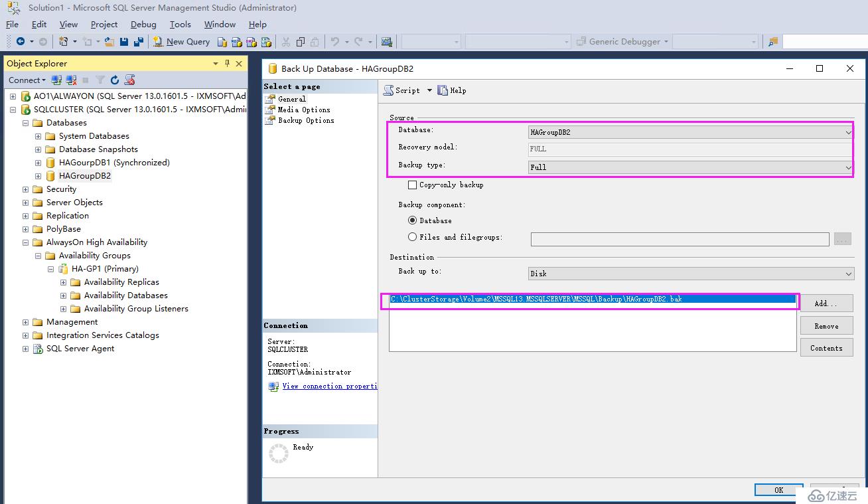Screen dimensions: 868x504
Task: Click the Cut toolbar icon
Action: pos(286,41)
